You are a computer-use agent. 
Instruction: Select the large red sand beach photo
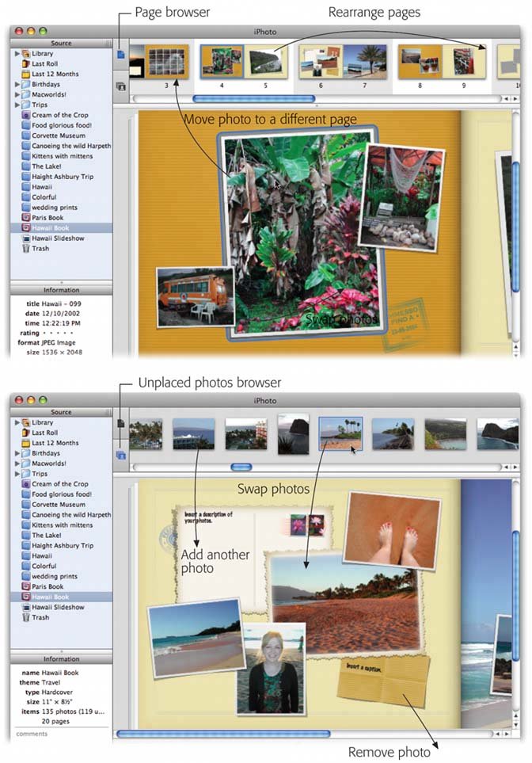pos(346,604)
